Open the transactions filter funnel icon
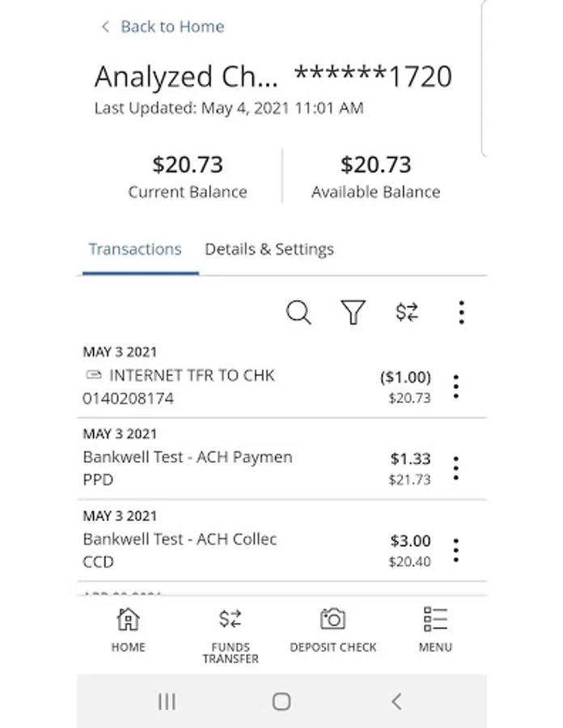 [x=353, y=312]
